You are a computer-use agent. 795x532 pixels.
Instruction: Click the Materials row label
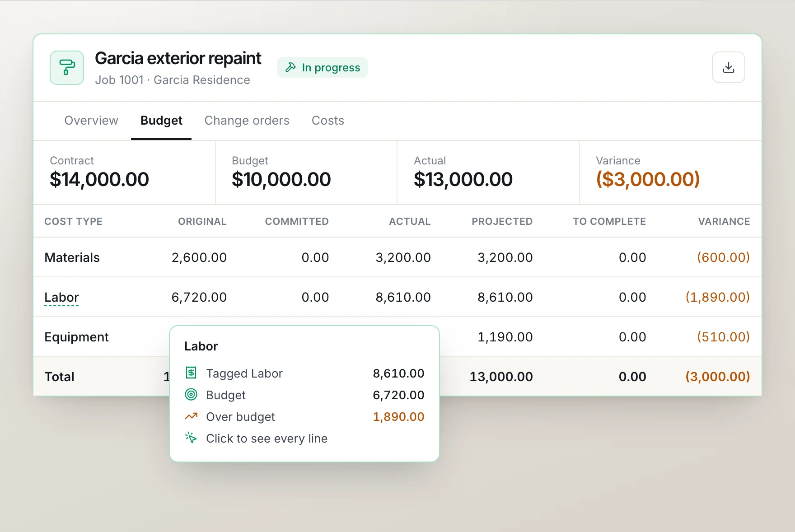click(x=72, y=257)
